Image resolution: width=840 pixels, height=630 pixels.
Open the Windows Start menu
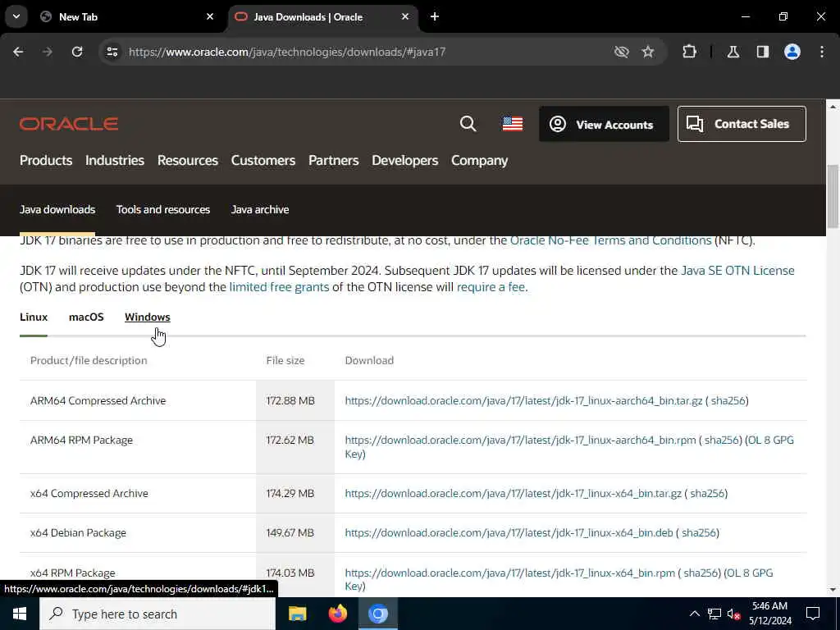click(20, 614)
